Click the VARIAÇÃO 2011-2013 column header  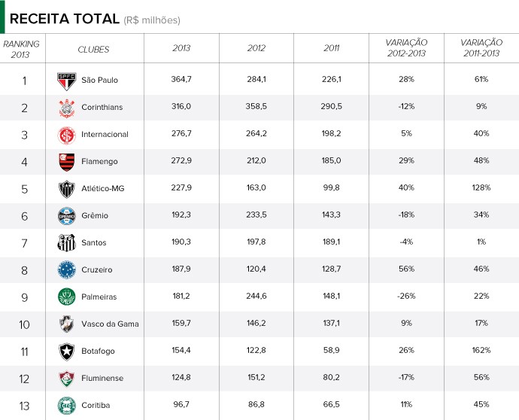(481, 49)
